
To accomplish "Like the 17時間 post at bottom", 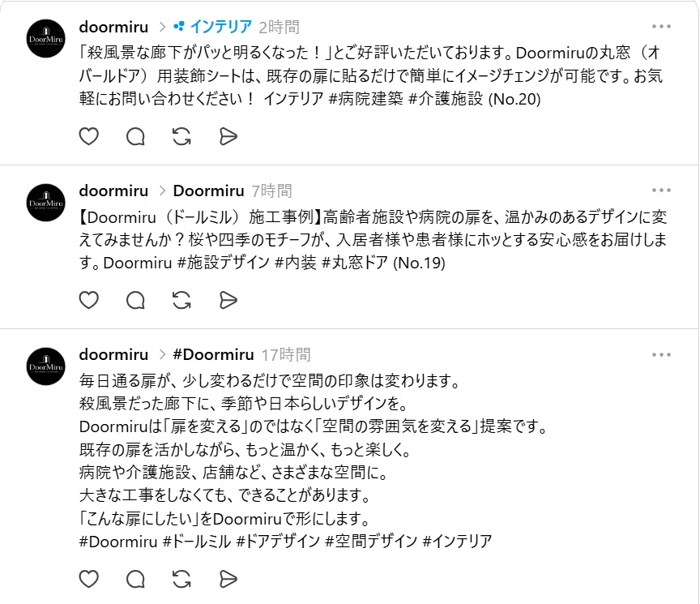I will pos(89,579).
